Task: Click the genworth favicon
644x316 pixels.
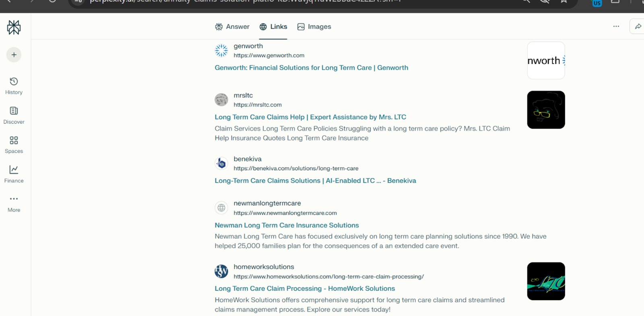Action: (221, 51)
